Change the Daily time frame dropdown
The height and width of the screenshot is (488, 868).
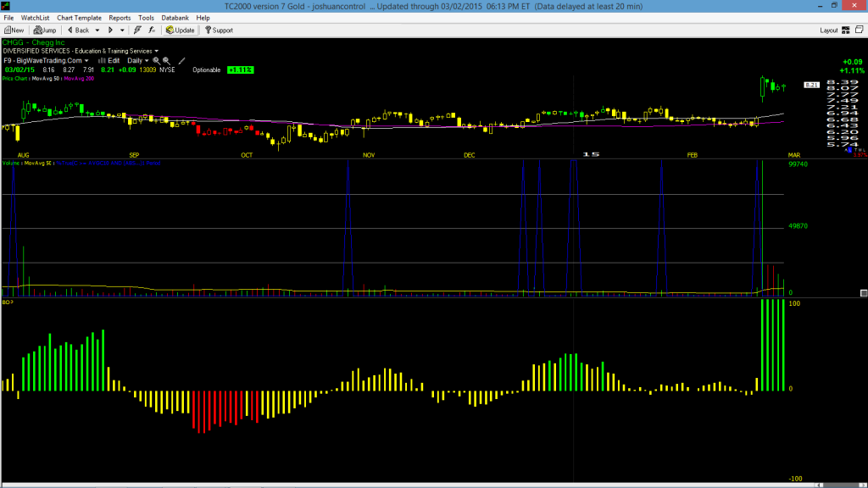click(x=138, y=61)
